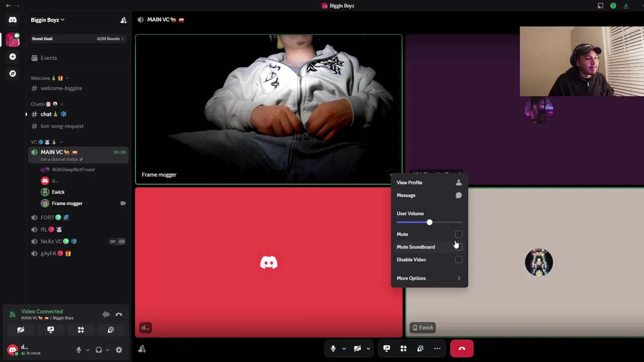Image resolution: width=644 pixels, height=362 pixels.
Task: Start an activity from the sidebar voice panel
Action: [x=80, y=330]
